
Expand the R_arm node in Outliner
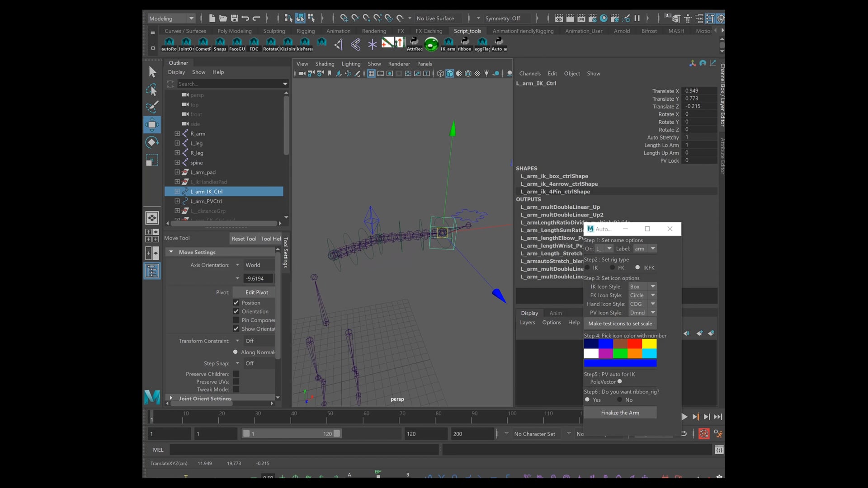coord(177,133)
